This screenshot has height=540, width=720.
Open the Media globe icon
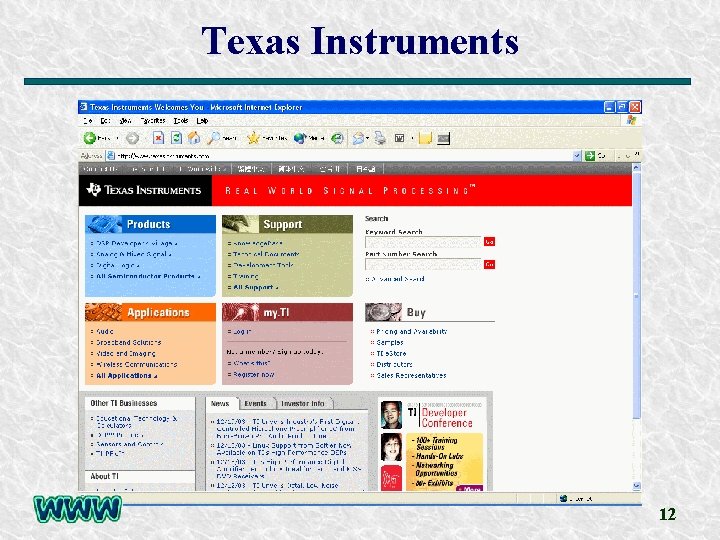300,138
